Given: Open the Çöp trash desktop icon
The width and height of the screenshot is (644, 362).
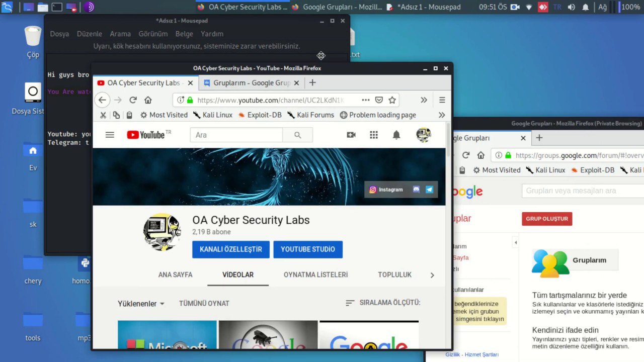Looking at the screenshot, I should (33, 42).
